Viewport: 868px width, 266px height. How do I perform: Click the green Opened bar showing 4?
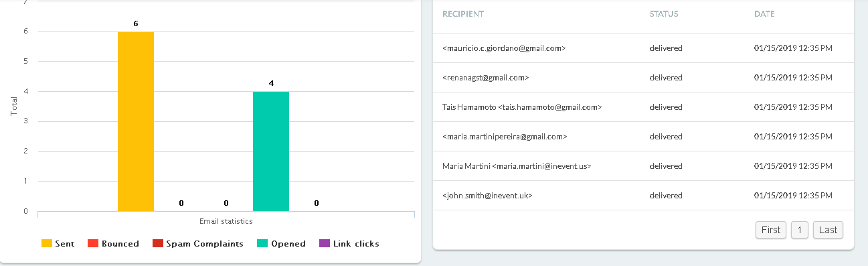(271, 151)
